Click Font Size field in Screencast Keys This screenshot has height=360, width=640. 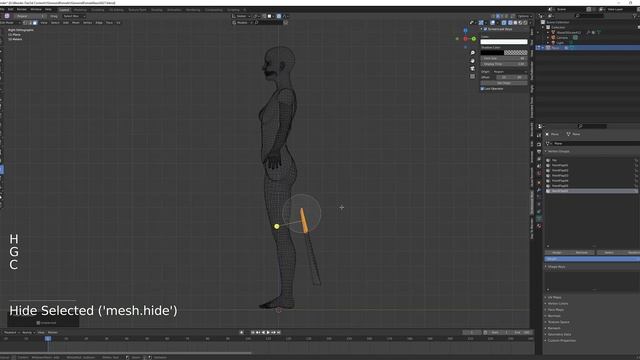pyautogui.click(x=504, y=58)
